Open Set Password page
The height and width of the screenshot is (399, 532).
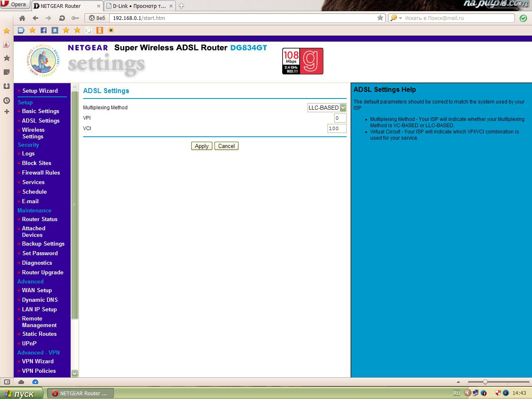(x=40, y=253)
